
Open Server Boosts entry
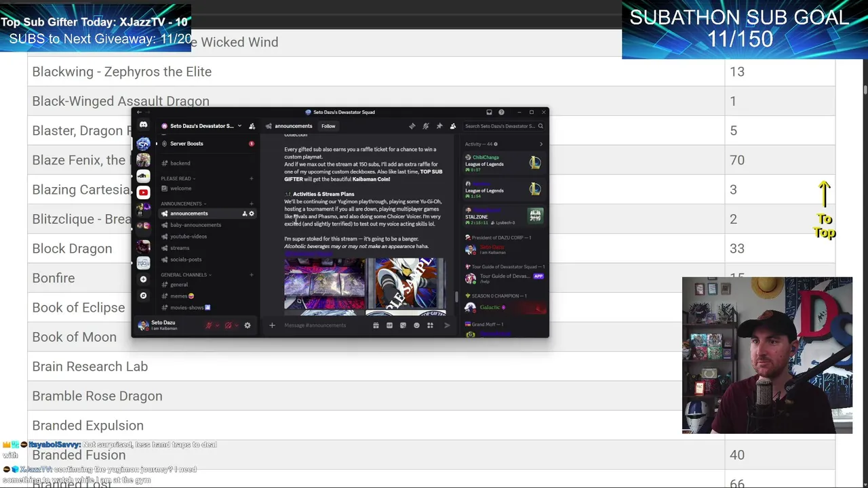(206, 144)
